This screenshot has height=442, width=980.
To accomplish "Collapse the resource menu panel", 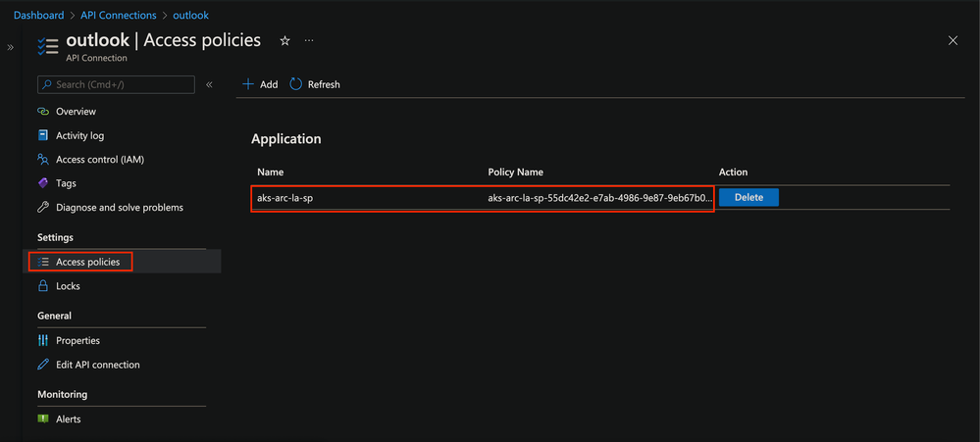I will 209,84.
